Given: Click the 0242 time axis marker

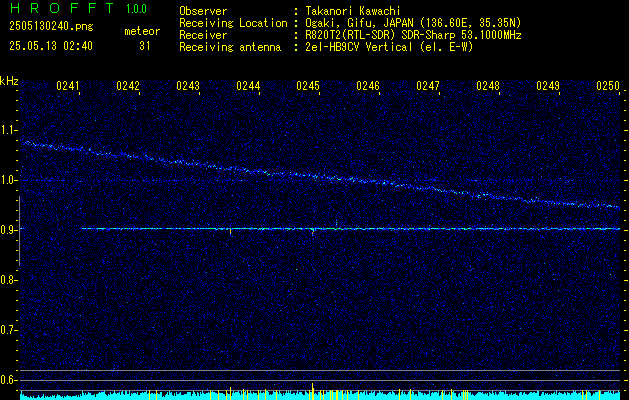Looking at the screenshot, I should (x=128, y=86).
